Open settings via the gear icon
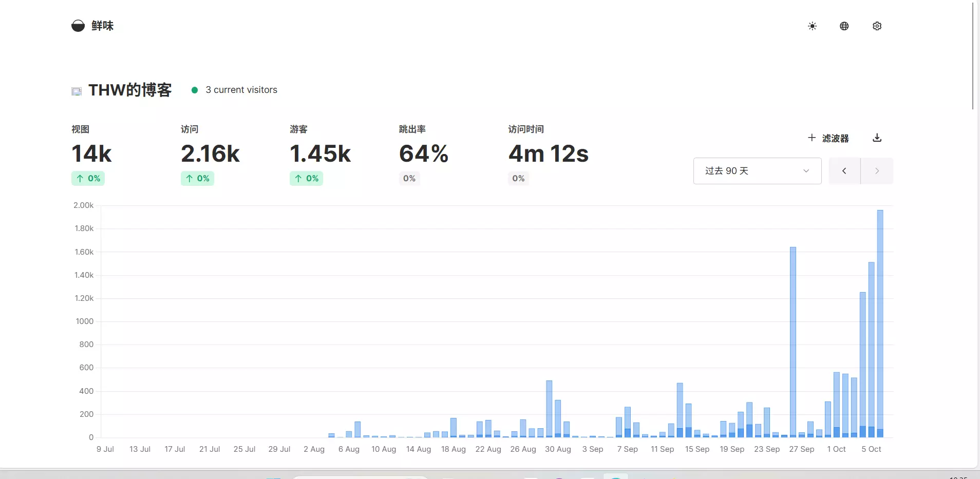Viewport: 980px width, 479px height. tap(877, 26)
